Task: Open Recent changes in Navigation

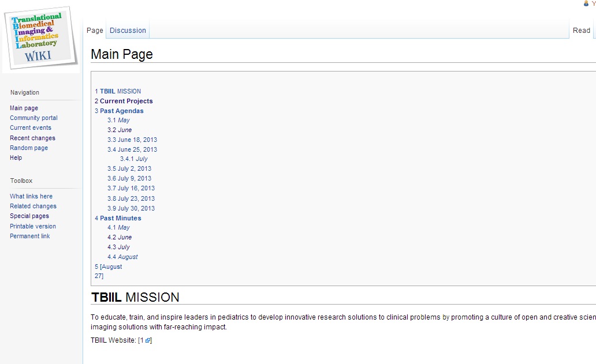Action: [x=32, y=138]
